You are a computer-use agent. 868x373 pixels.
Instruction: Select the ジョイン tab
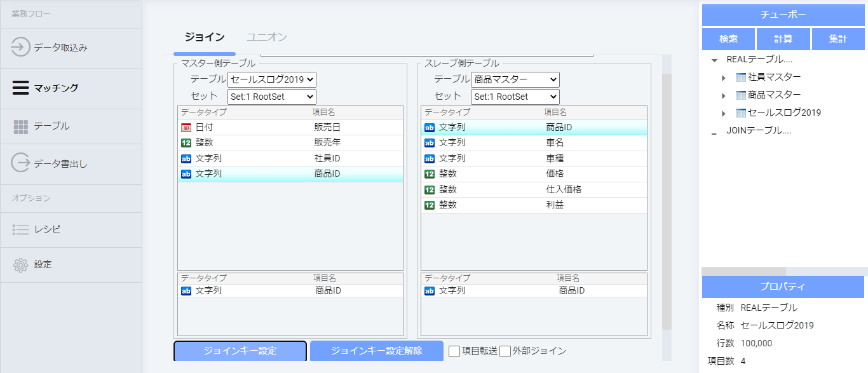[x=204, y=37]
